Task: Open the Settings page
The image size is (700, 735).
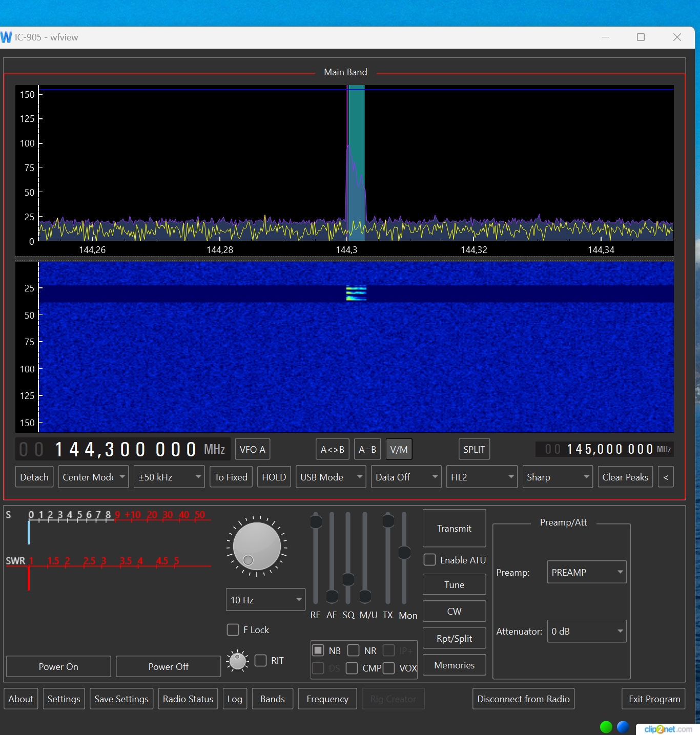Action: pyautogui.click(x=64, y=699)
